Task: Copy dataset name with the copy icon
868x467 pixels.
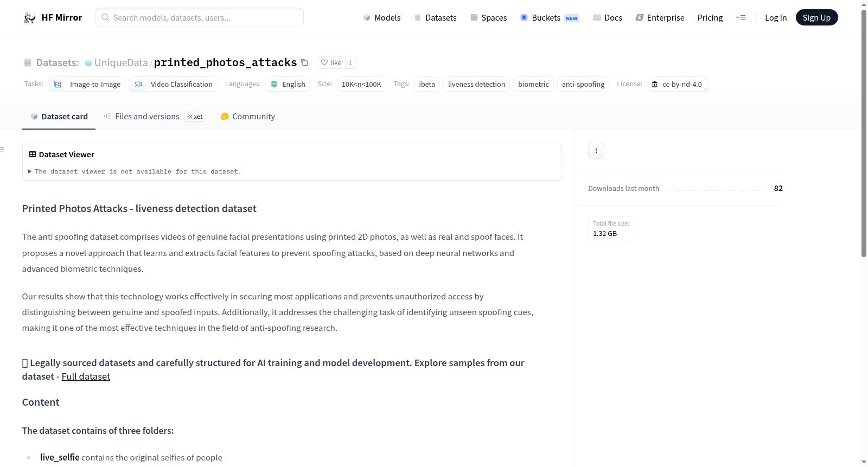Action: (x=304, y=63)
